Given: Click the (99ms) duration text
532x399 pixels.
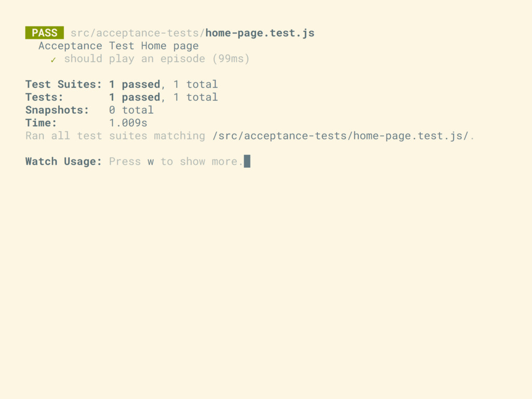Looking at the screenshot, I should [231, 59].
